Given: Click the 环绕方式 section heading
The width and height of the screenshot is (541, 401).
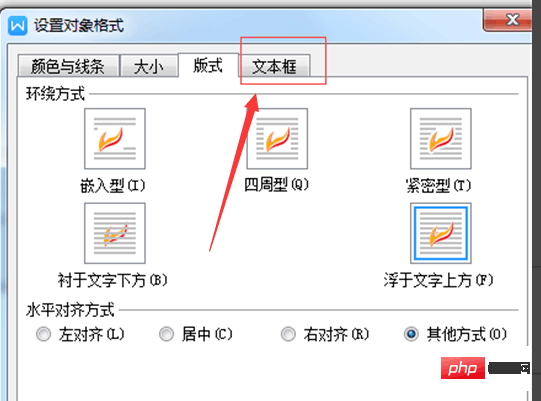Looking at the screenshot, I should pyautogui.click(x=55, y=94).
